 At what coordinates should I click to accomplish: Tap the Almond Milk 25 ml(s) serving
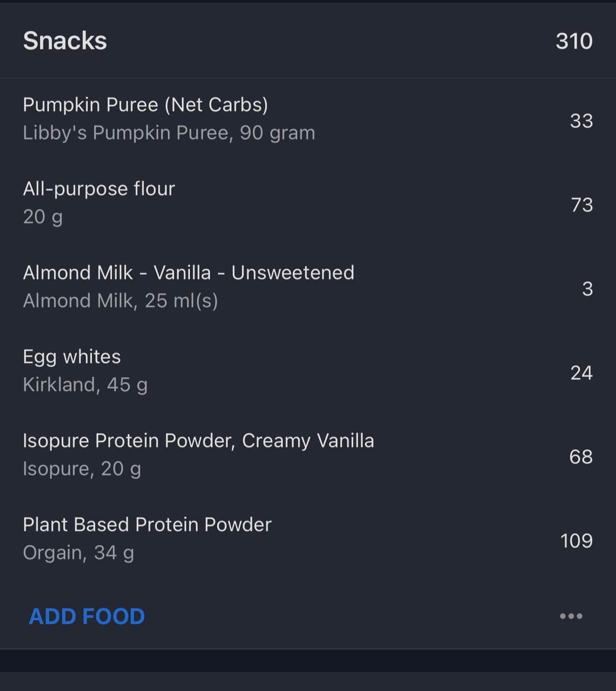point(120,301)
